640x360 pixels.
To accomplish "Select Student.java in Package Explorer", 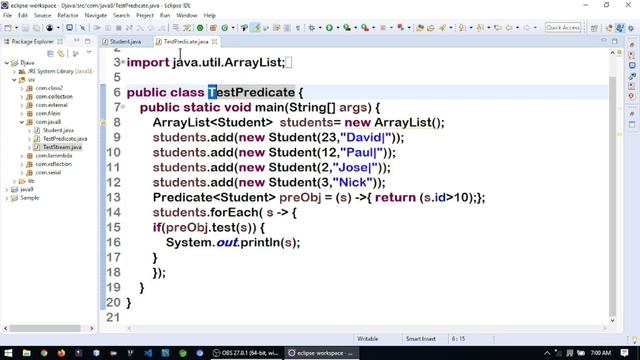I will [x=58, y=130].
